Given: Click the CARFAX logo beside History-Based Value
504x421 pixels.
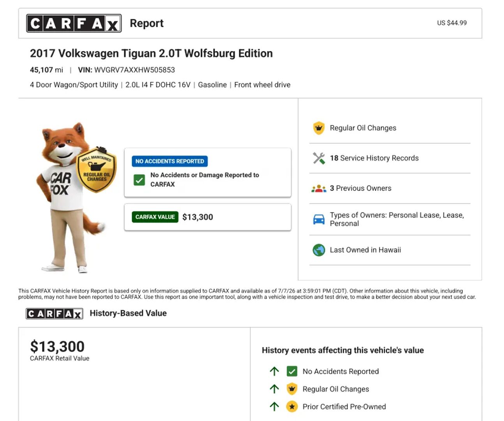Looking at the screenshot, I should point(55,313).
